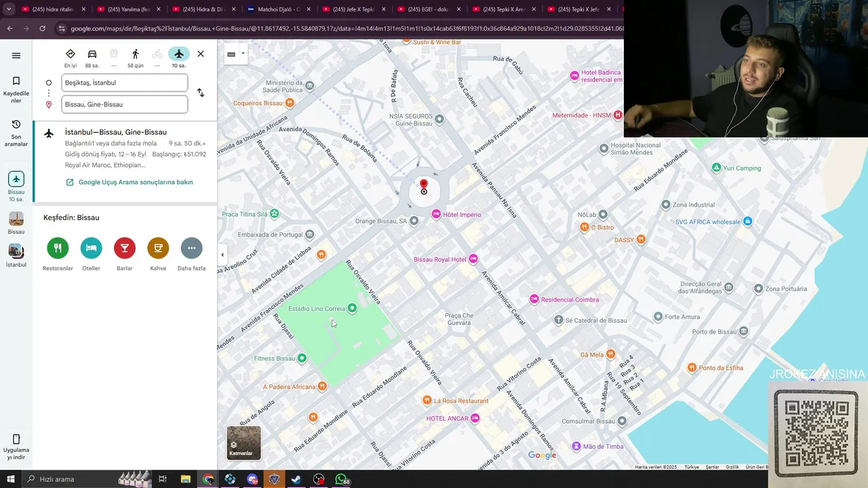Switch to the Hidra & DJ tab
This screenshot has width=868, height=488.
click(x=203, y=9)
